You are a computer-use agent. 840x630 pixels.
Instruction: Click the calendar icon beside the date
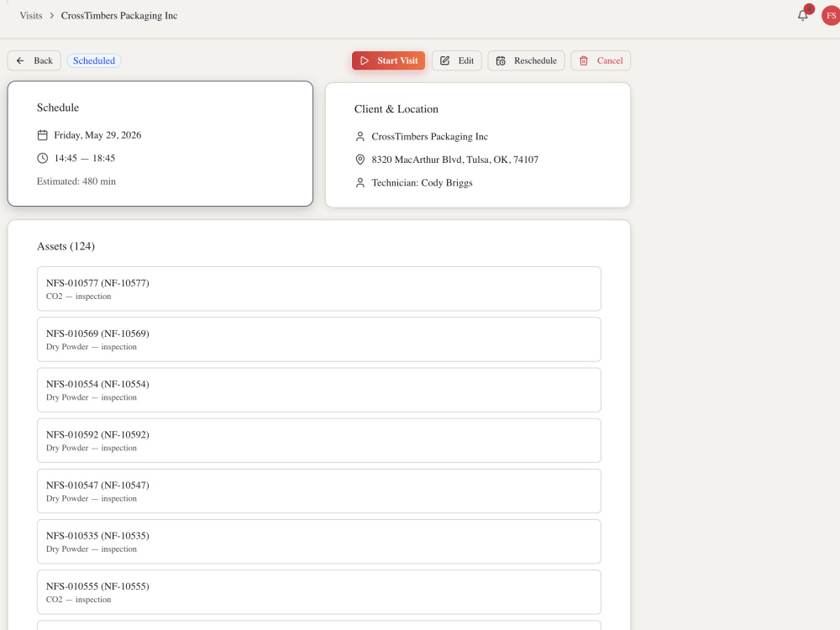(42, 135)
